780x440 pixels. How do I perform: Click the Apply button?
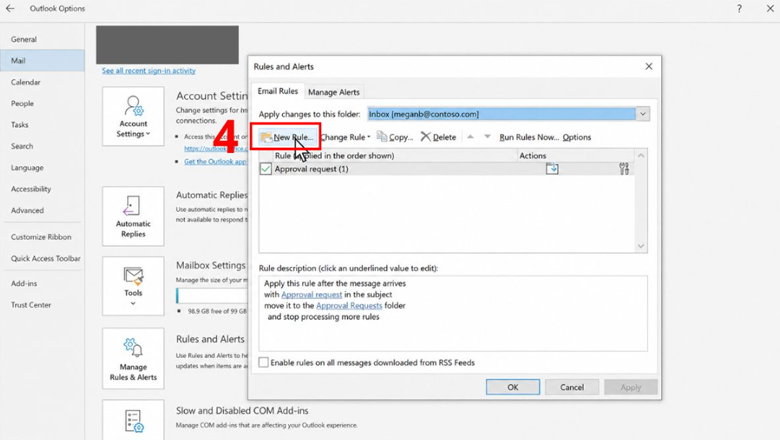[x=631, y=387]
